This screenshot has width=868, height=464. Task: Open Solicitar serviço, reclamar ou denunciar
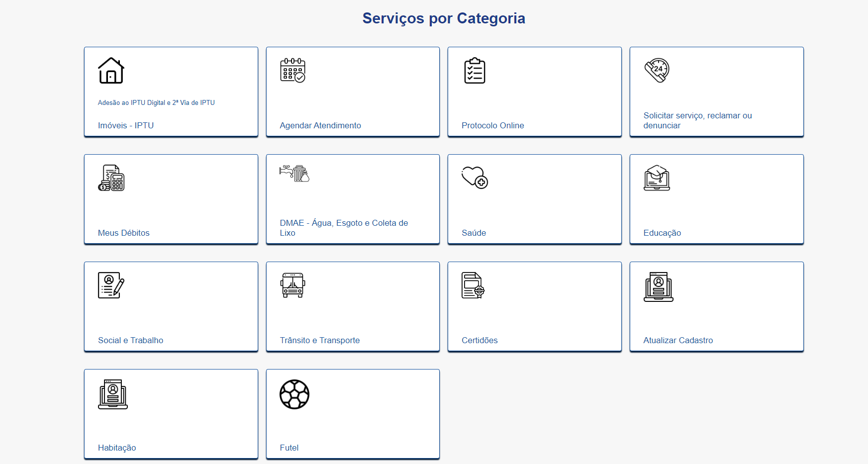tap(698, 120)
